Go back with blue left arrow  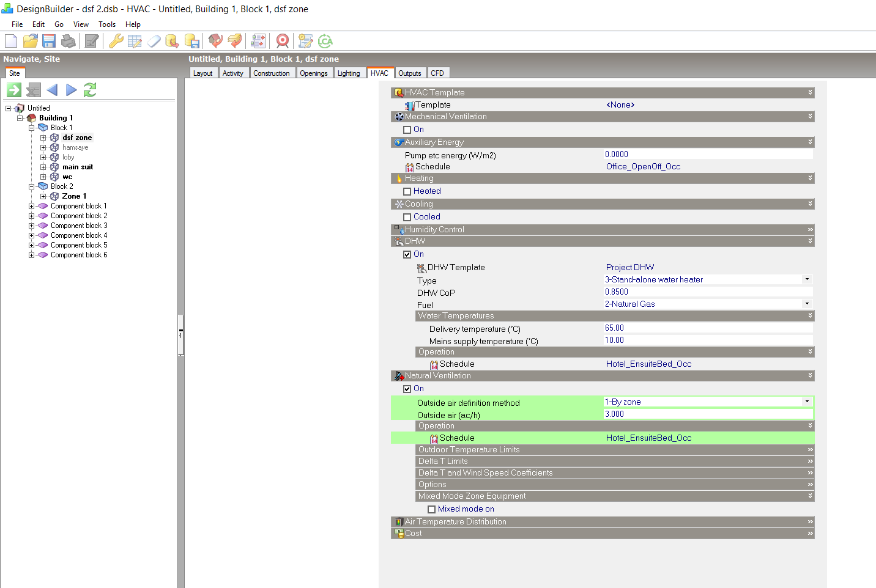(x=53, y=90)
